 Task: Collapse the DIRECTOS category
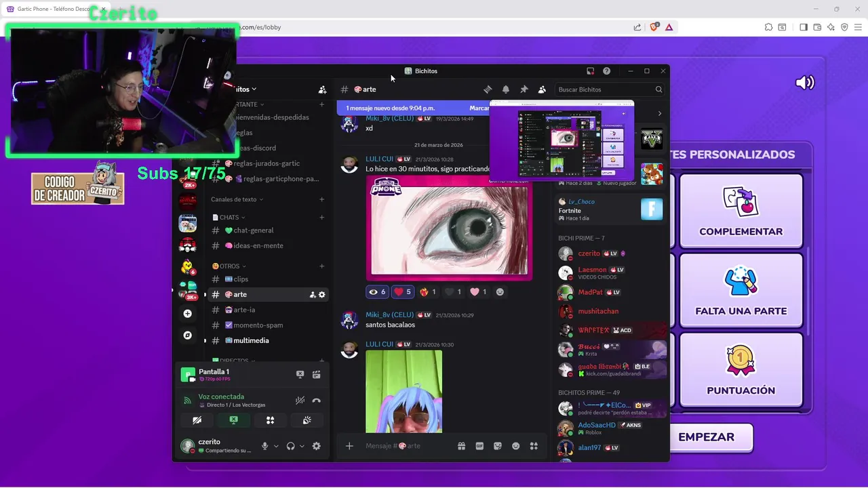point(233,361)
